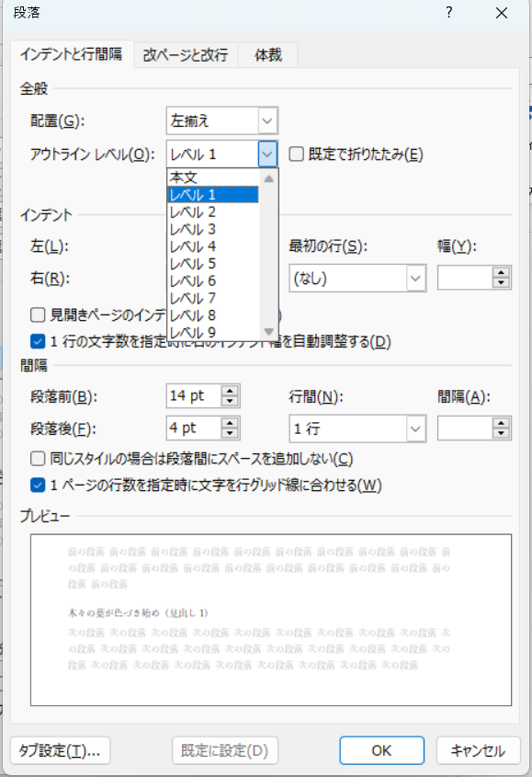Switch to 改ページと改行 tab
The width and height of the screenshot is (532, 777).
tap(186, 54)
